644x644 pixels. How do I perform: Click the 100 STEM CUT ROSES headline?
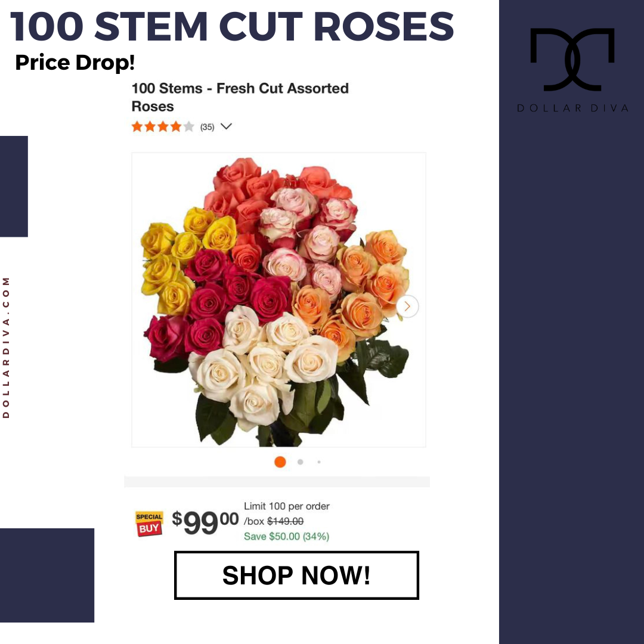[232, 27]
